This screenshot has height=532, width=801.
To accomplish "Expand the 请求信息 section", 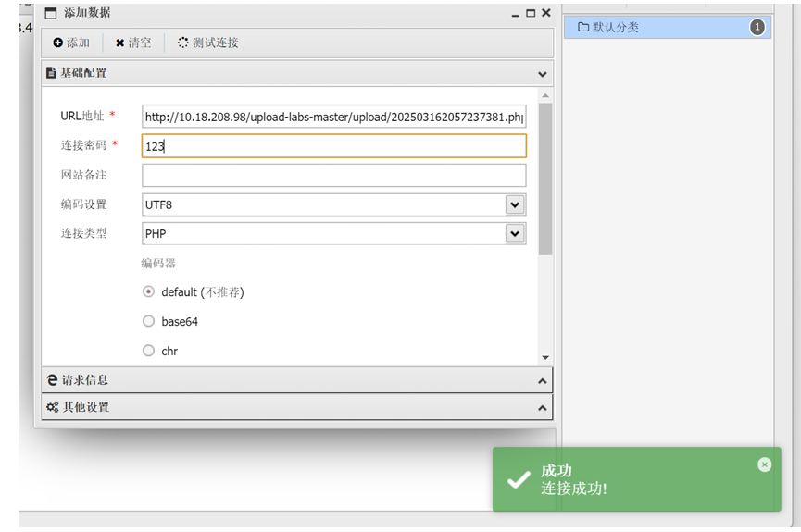I will [x=296, y=379].
